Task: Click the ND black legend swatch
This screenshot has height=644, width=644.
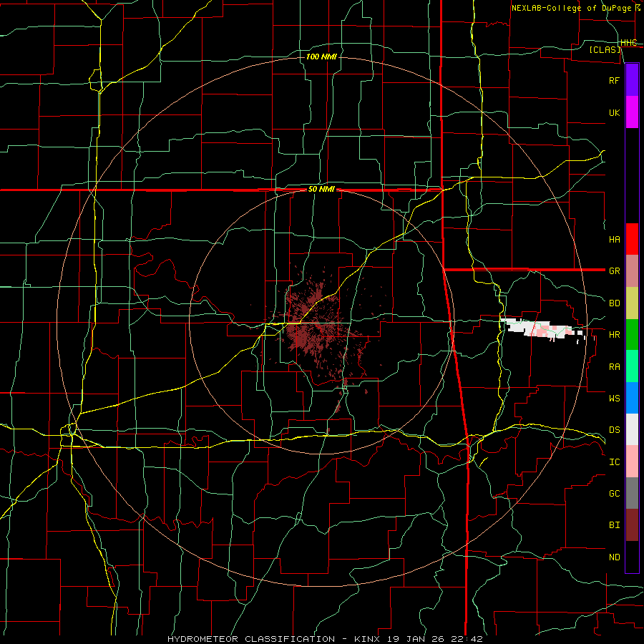Action: pos(632,557)
